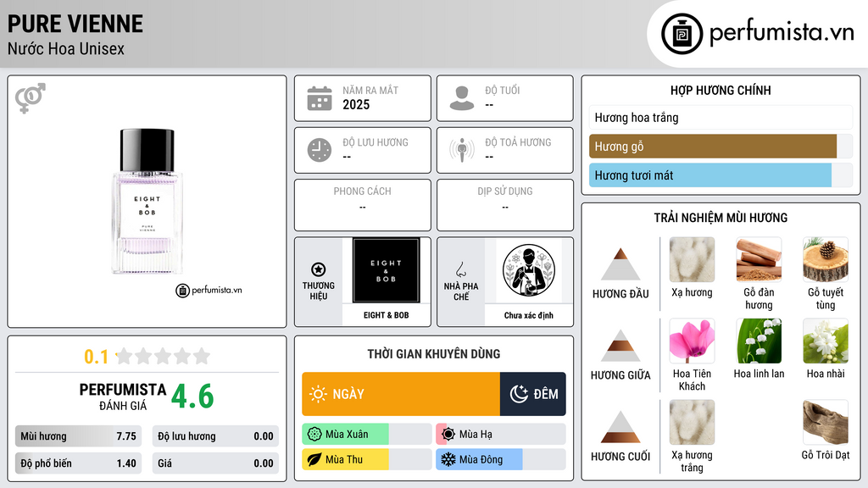The height and width of the screenshot is (488, 868).
Task: Click the leaf icon for Mùa Thu
Action: (314, 460)
